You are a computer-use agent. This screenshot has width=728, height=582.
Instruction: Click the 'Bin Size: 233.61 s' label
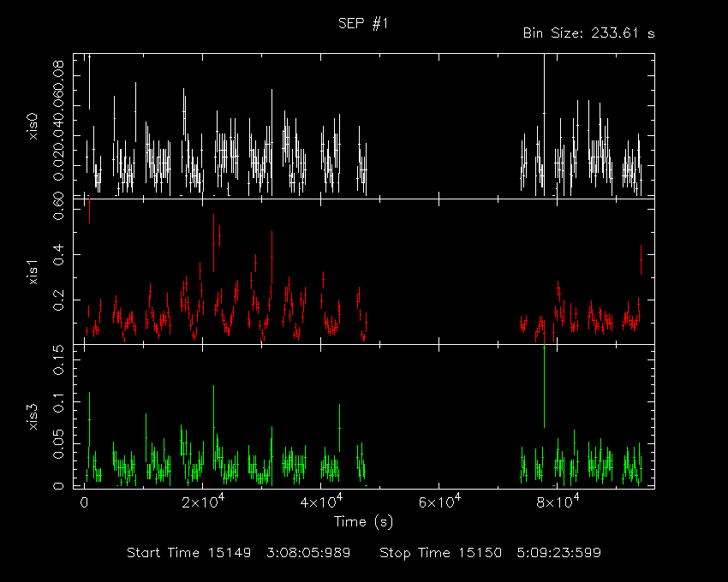coord(588,33)
